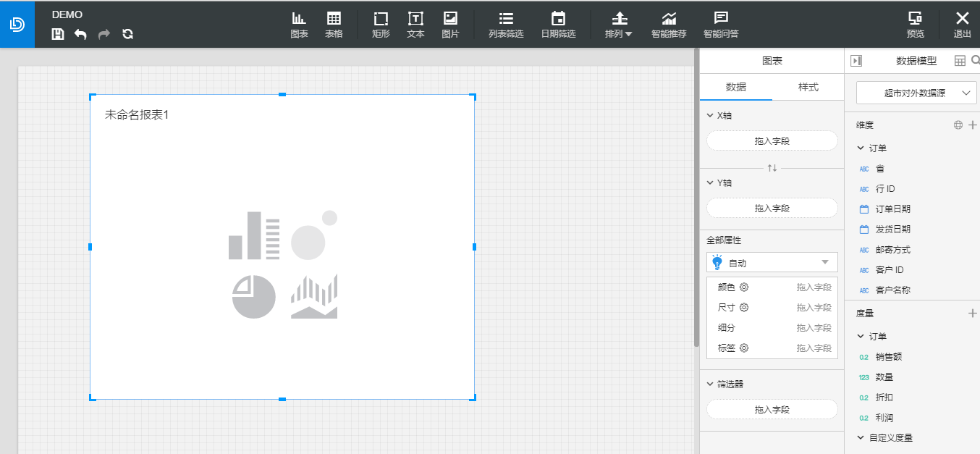Open the 排列 arrange dropdown
This screenshot has width=980, height=454.
pos(619,25)
